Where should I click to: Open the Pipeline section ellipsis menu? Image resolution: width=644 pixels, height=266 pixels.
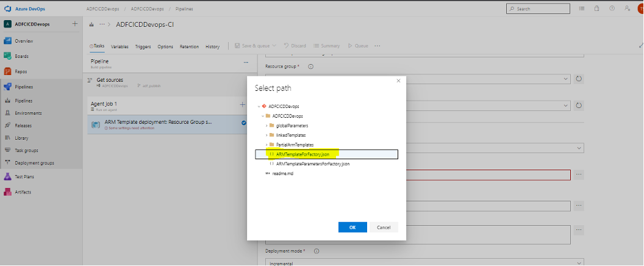click(x=246, y=62)
